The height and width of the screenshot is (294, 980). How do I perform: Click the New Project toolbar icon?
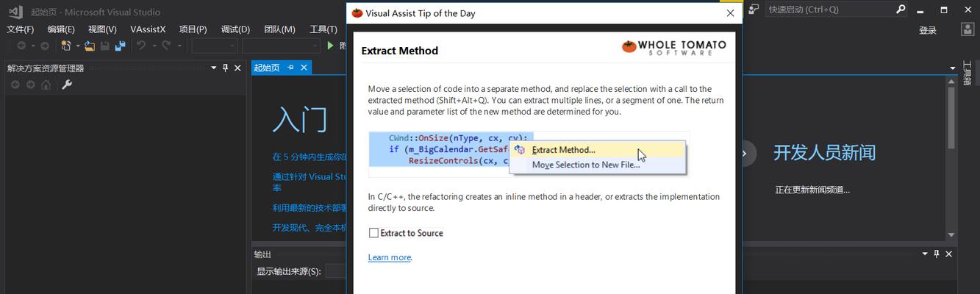(x=65, y=46)
